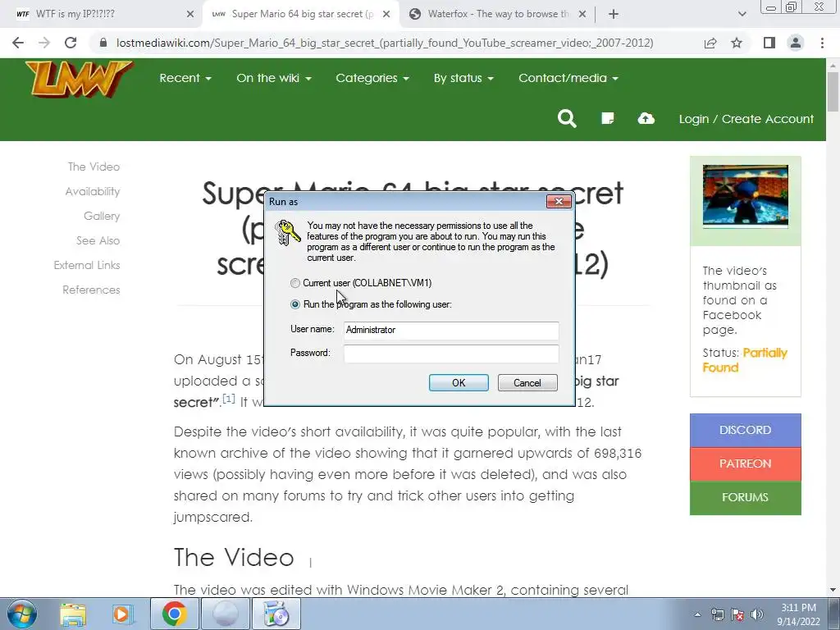View the site padlock info
The width and height of the screenshot is (840, 630).
[x=103, y=43]
